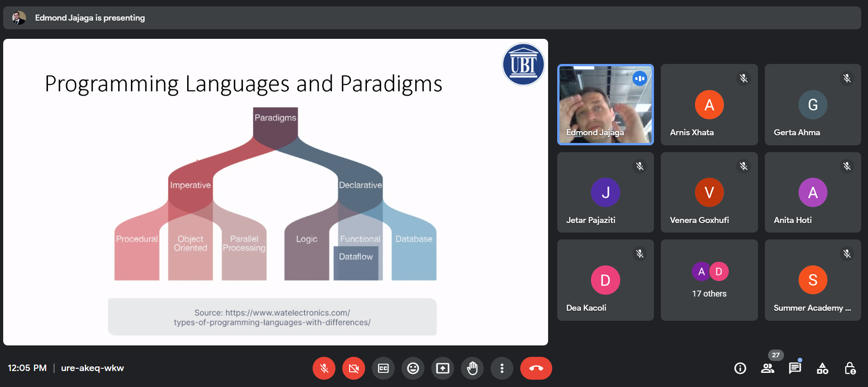
Task: Raise your hand
Action: pyautogui.click(x=472, y=368)
